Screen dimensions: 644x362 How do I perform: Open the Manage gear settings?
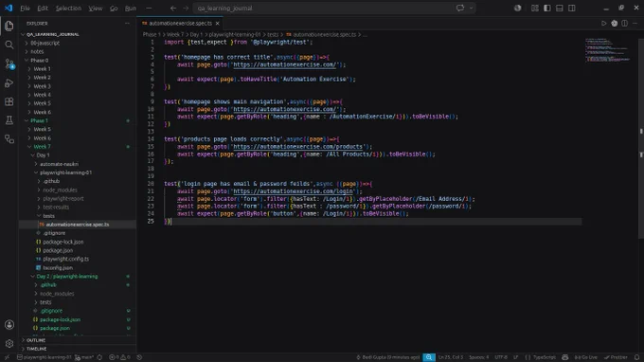pyautogui.click(x=9, y=343)
